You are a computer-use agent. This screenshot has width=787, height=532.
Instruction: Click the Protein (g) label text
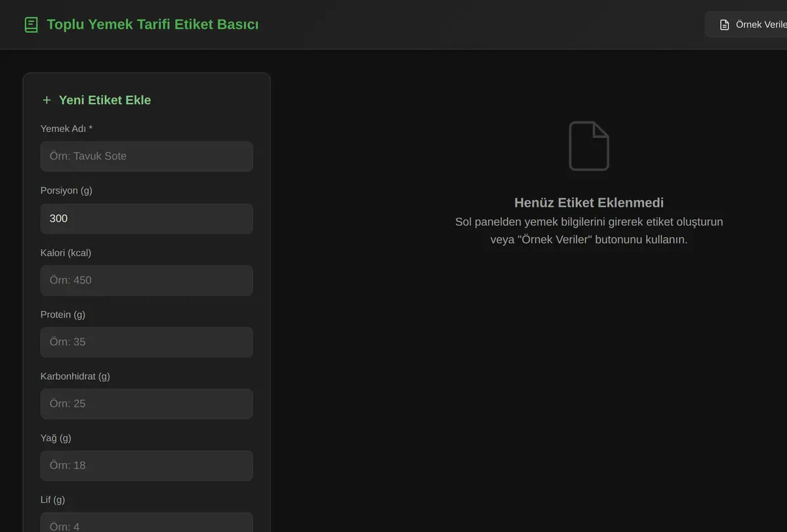pyautogui.click(x=63, y=314)
